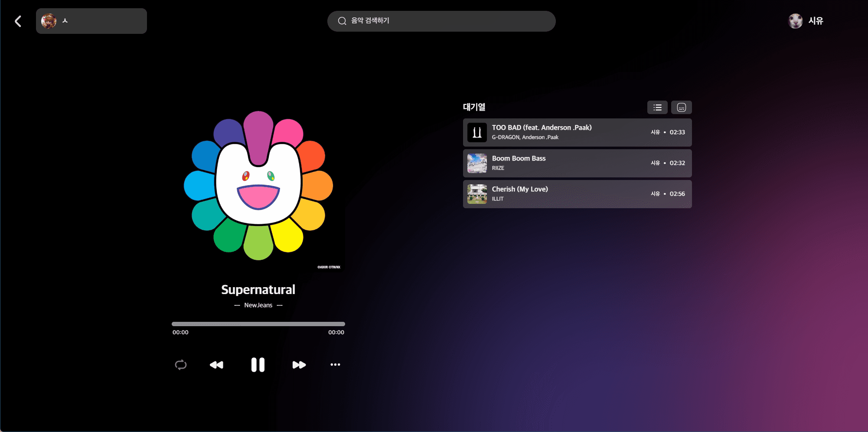Switch to the queue list view
Screen dimensions: 868x432
[x=657, y=108]
